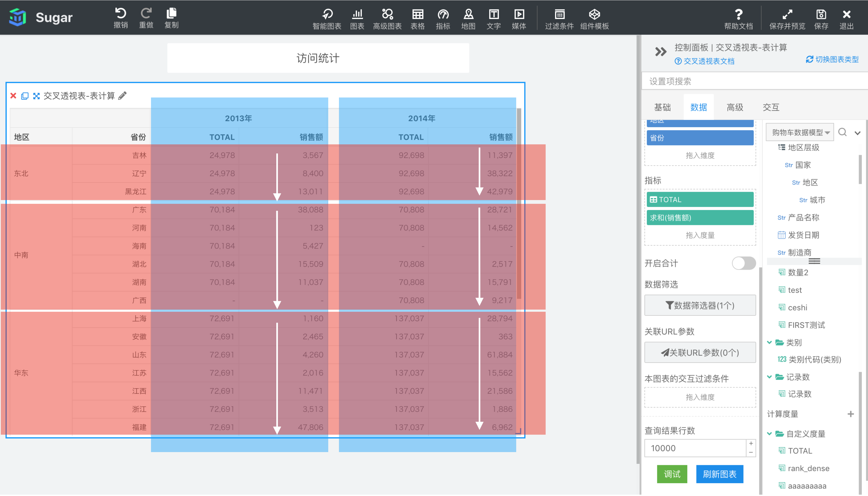
Task: Collapse the 自定义度量 folder
Action: pyautogui.click(x=769, y=434)
